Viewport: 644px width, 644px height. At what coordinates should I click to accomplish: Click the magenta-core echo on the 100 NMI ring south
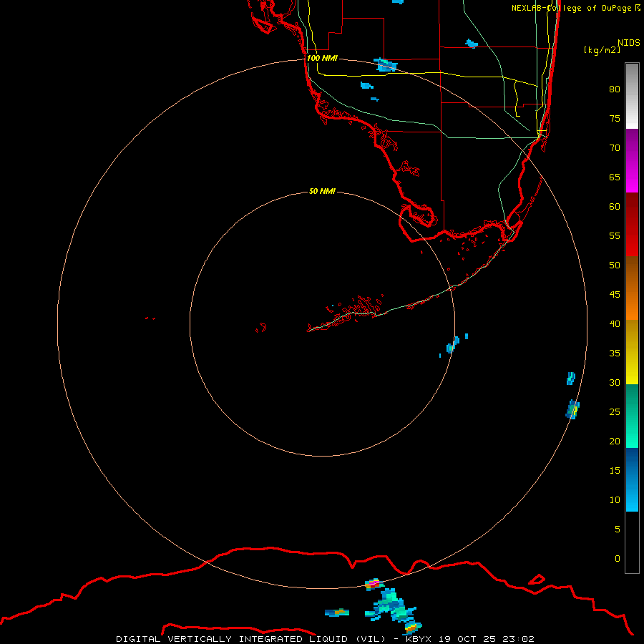point(374,584)
